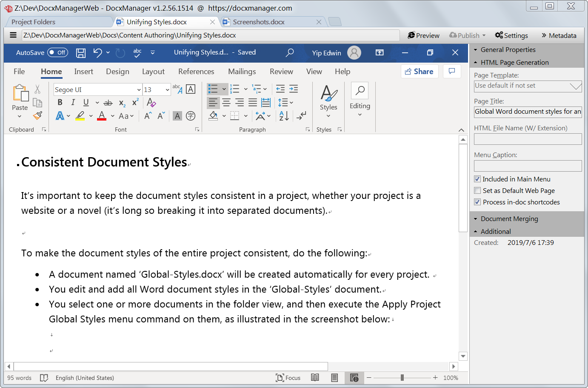Click the Share button
The height and width of the screenshot is (388, 588).
click(x=420, y=71)
